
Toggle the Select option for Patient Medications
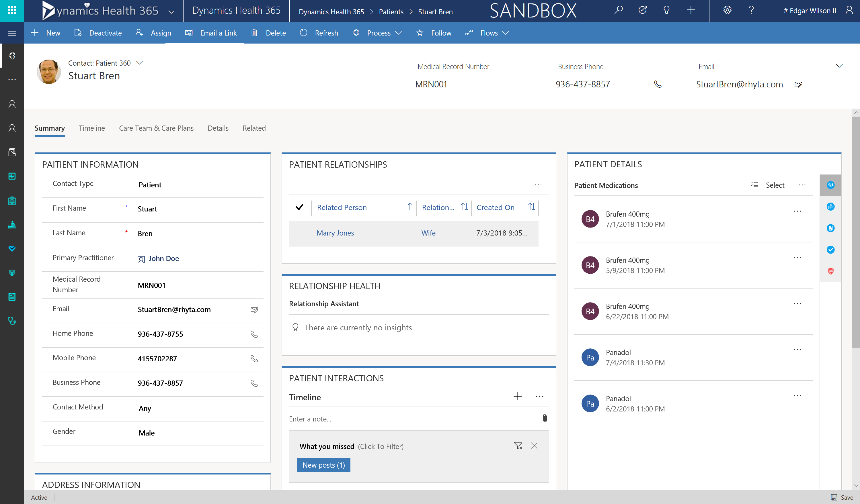click(775, 185)
